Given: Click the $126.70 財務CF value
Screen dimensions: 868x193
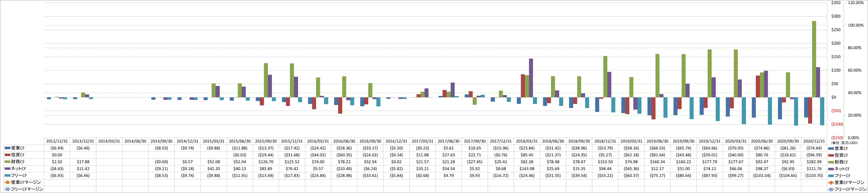Looking at the screenshot, I should (266, 162).
